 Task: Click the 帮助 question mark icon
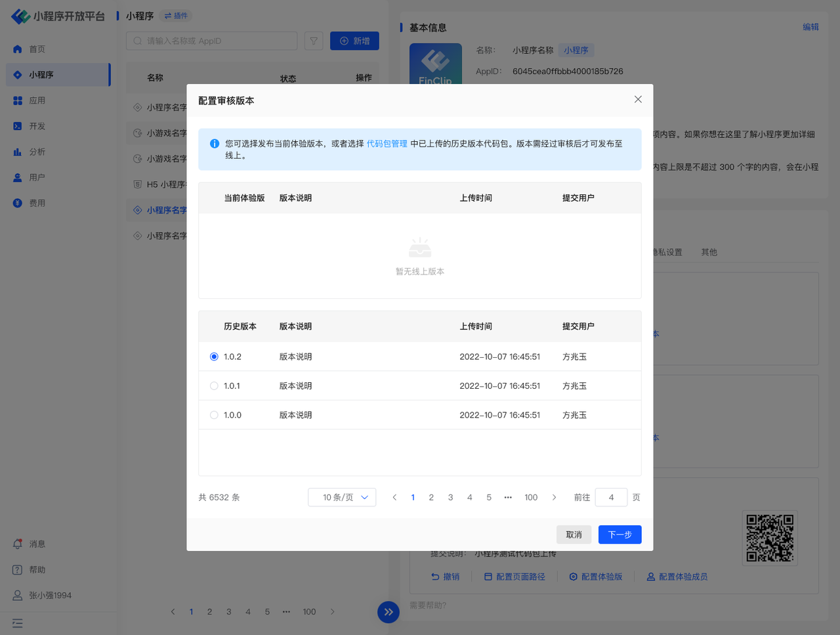pyautogui.click(x=18, y=569)
